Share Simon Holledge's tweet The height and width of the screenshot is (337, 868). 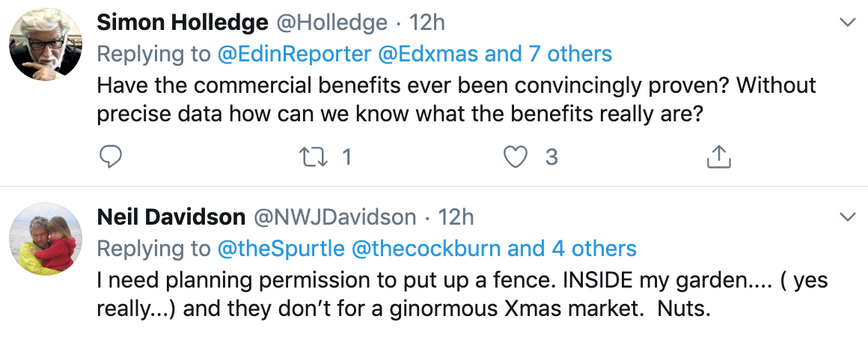718,157
